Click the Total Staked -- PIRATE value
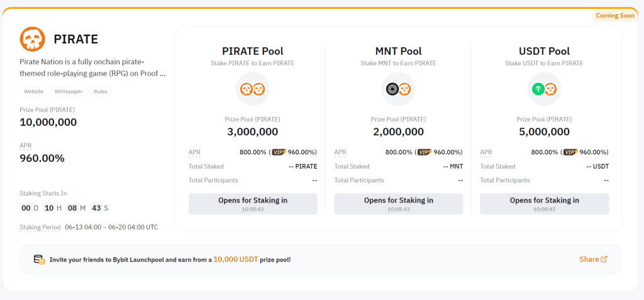This screenshot has height=300, width=644. pos(303,167)
